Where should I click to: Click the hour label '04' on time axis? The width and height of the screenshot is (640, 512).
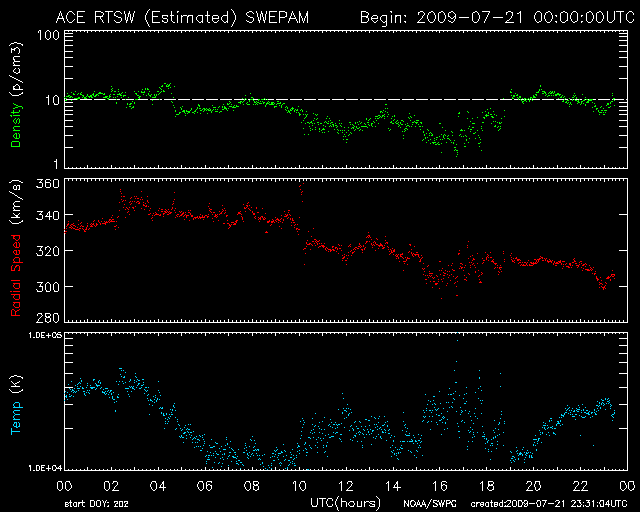coord(158,486)
